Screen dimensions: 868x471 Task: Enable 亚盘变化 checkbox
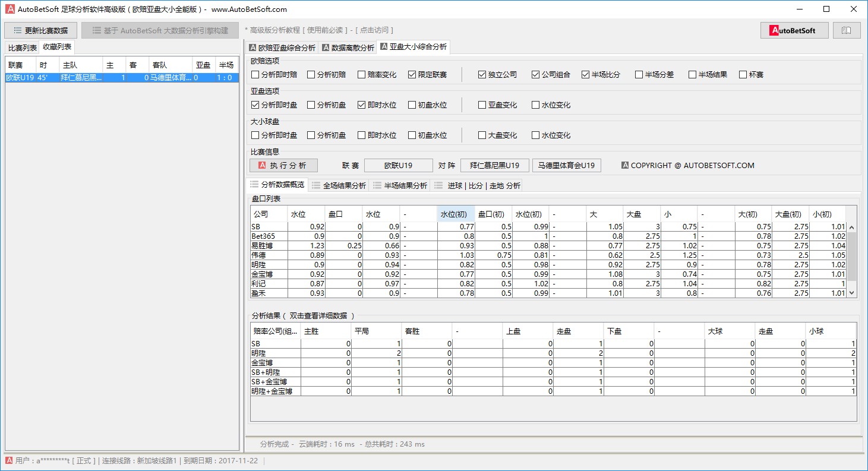click(x=497, y=105)
